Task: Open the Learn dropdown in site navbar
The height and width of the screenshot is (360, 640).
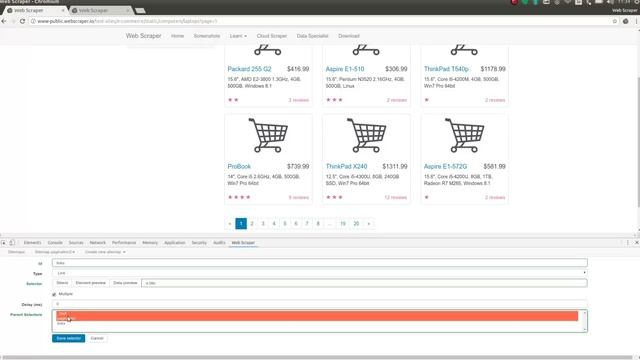Action: click(238, 36)
